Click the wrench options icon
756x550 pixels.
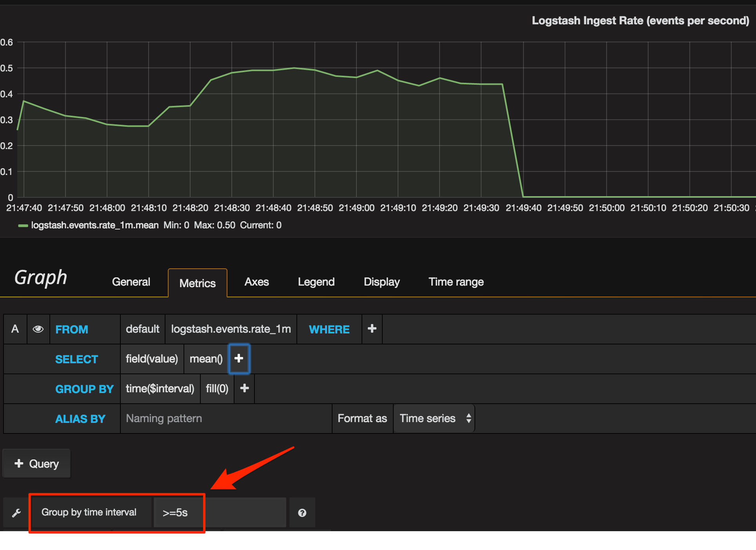click(x=16, y=512)
